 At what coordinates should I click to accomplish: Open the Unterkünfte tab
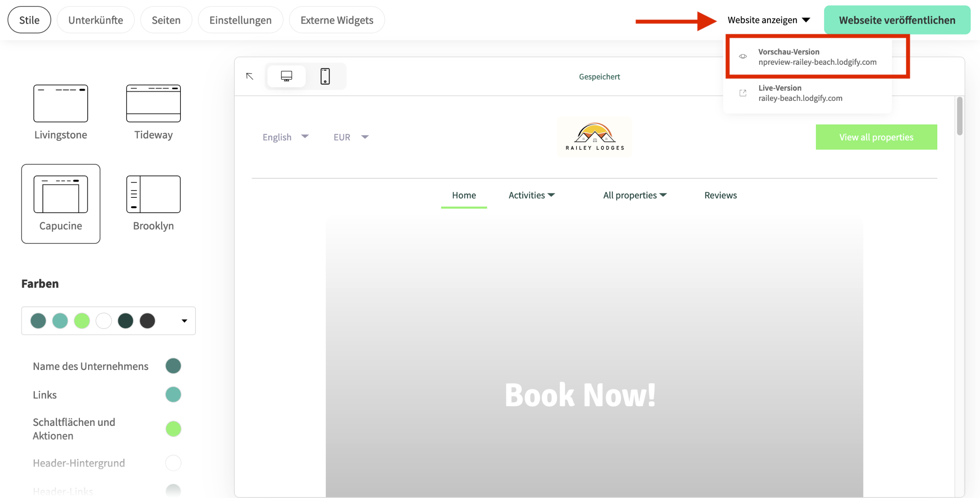point(95,20)
